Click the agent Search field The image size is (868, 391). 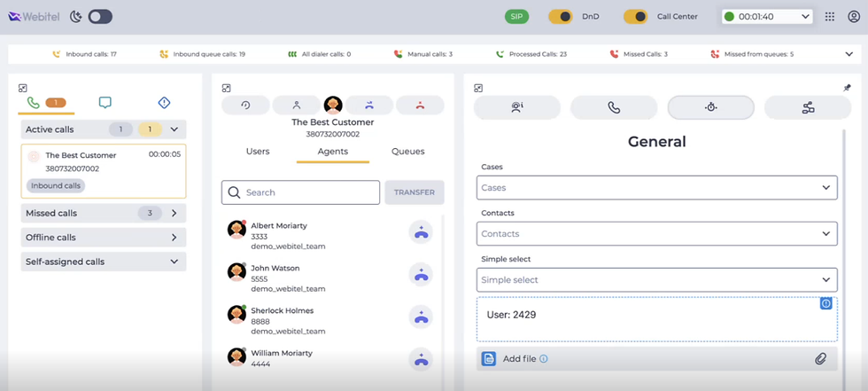point(300,192)
